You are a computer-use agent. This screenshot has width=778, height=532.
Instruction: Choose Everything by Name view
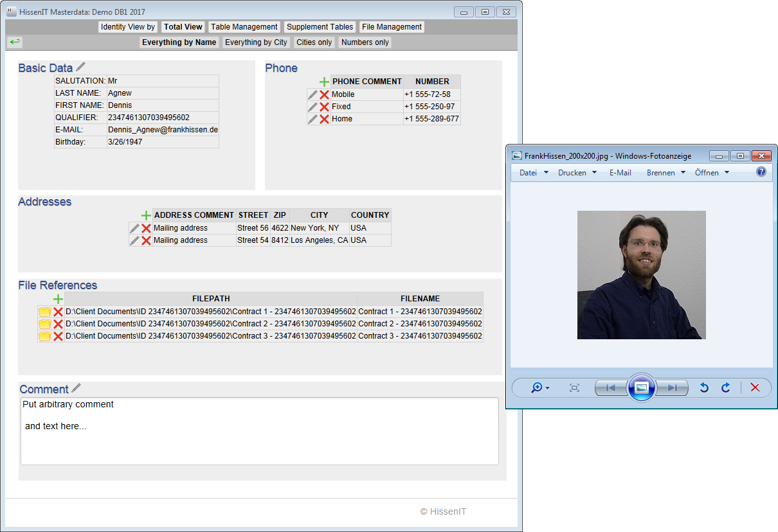(x=179, y=42)
